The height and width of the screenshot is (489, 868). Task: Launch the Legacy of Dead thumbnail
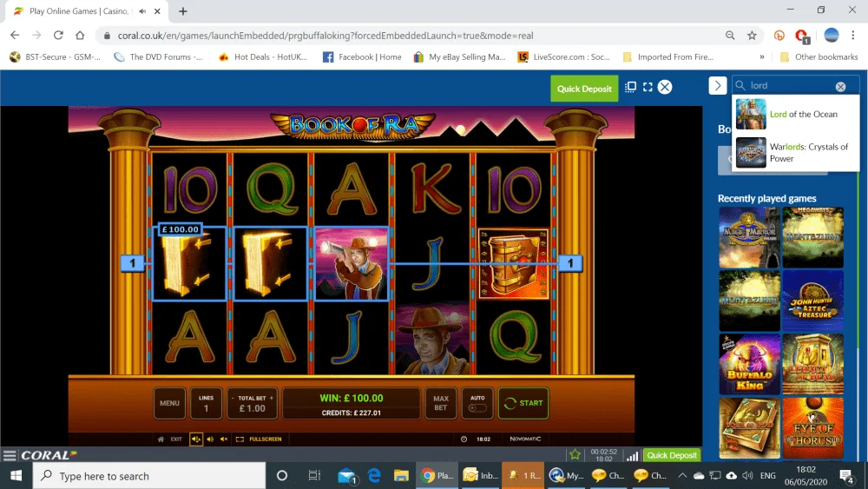coord(812,364)
